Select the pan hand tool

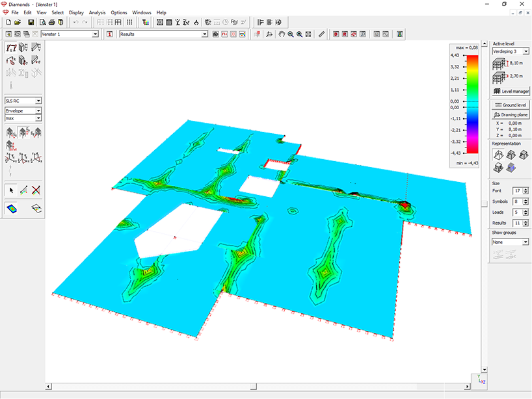click(x=282, y=34)
